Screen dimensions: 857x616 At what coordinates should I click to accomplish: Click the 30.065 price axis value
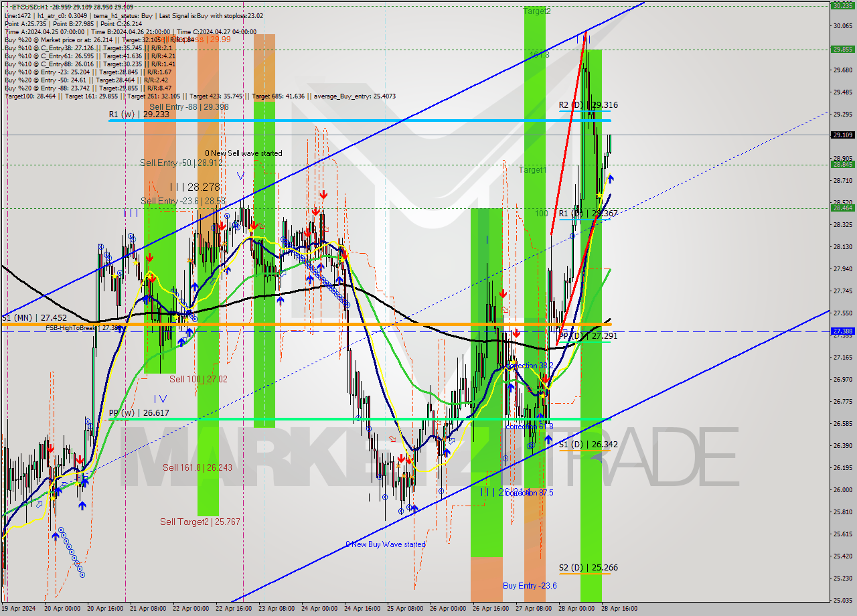click(842, 25)
